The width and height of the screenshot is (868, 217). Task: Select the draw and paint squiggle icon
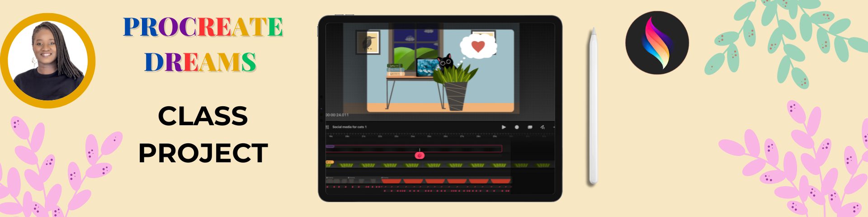click(542, 127)
